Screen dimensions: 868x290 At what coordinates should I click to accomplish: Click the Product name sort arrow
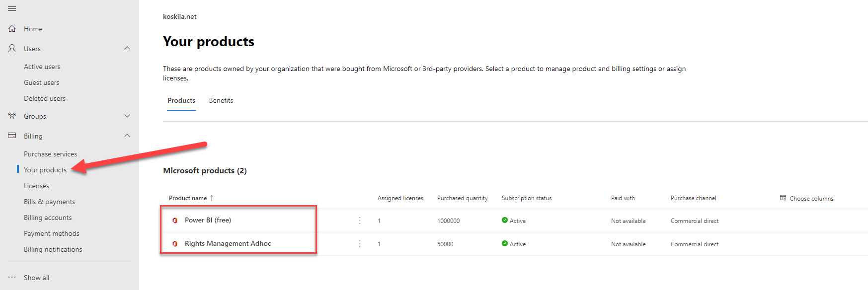coord(212,198)
